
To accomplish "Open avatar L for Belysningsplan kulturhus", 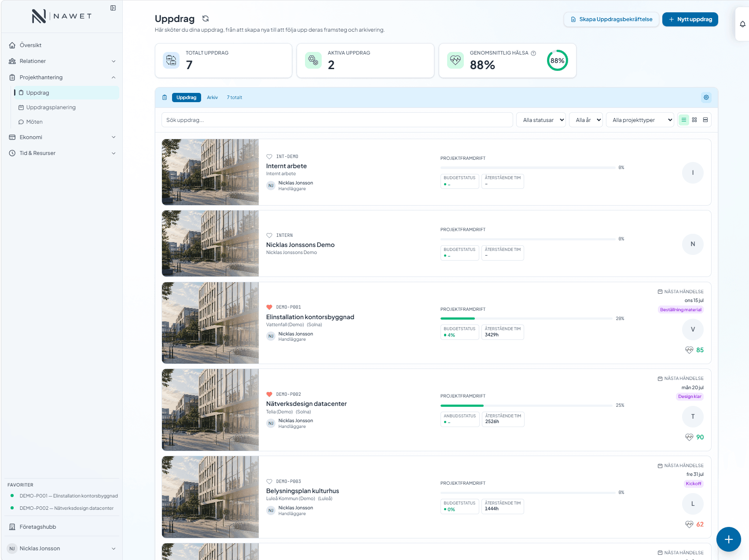I will [693, 504].
